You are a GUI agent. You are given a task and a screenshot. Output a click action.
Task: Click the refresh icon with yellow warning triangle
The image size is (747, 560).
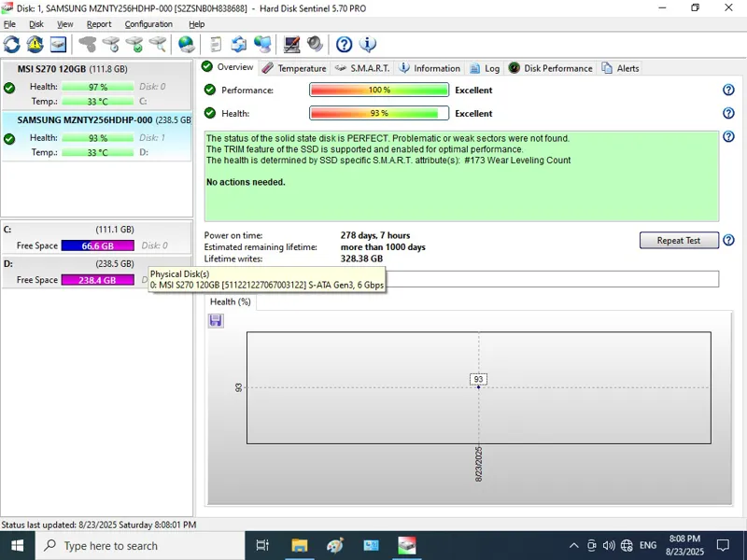pos(35,44)
